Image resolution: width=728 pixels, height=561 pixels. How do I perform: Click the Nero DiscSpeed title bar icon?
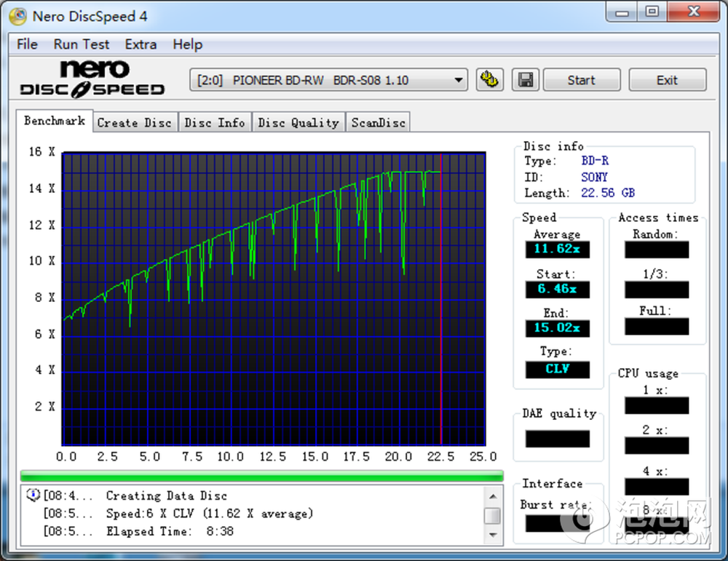(x=17, y=16)
